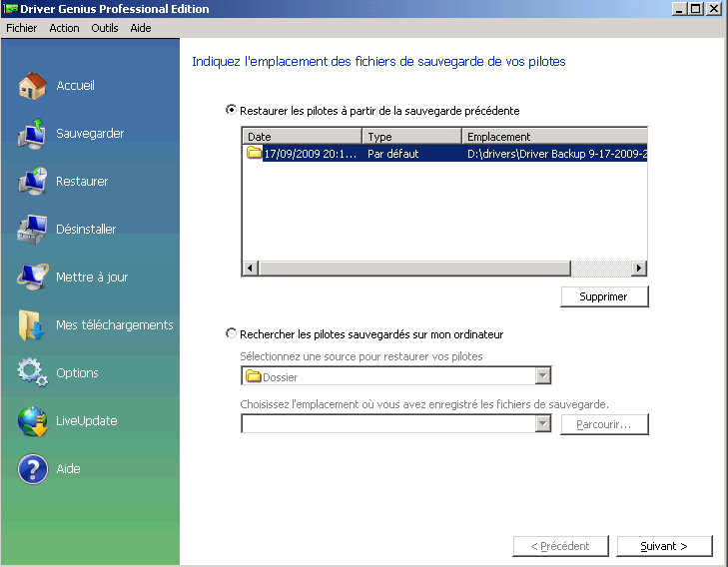This screenshot has height=567, width=728.
Task: Open the backup location path dropdown
Action: 542,423
